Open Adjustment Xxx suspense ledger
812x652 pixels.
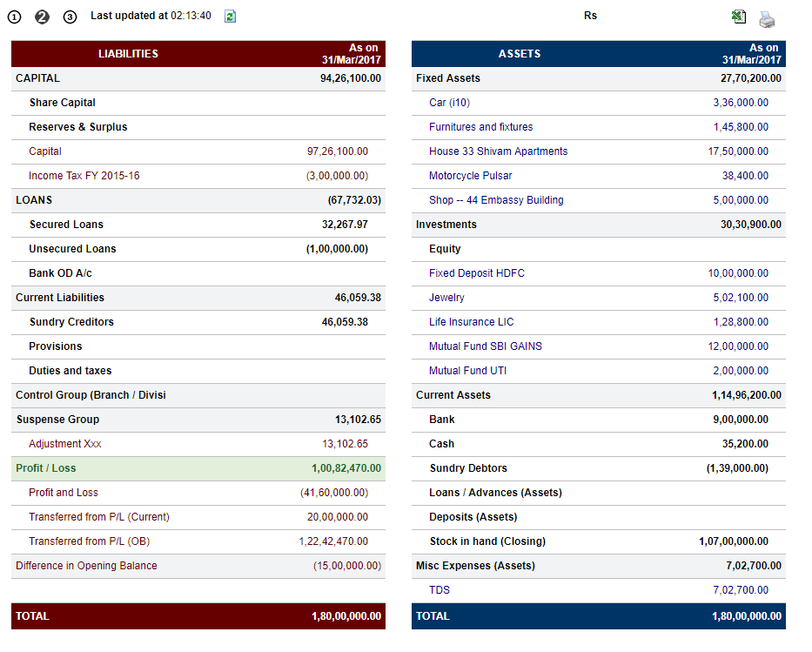[x=64, y=444]
